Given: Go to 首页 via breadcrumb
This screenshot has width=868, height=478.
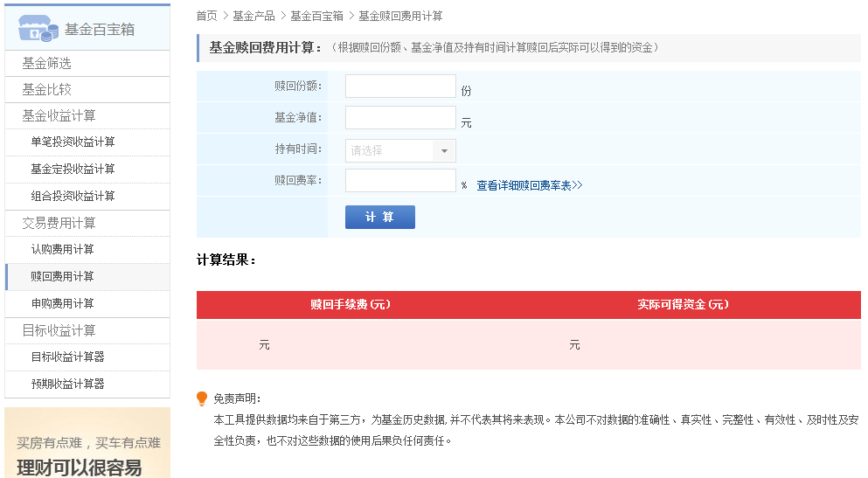Looking at the screenshot, I should coord(206,16).
